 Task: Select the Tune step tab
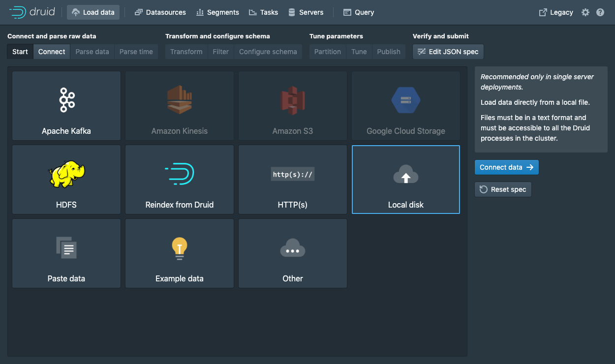(359, 52)
